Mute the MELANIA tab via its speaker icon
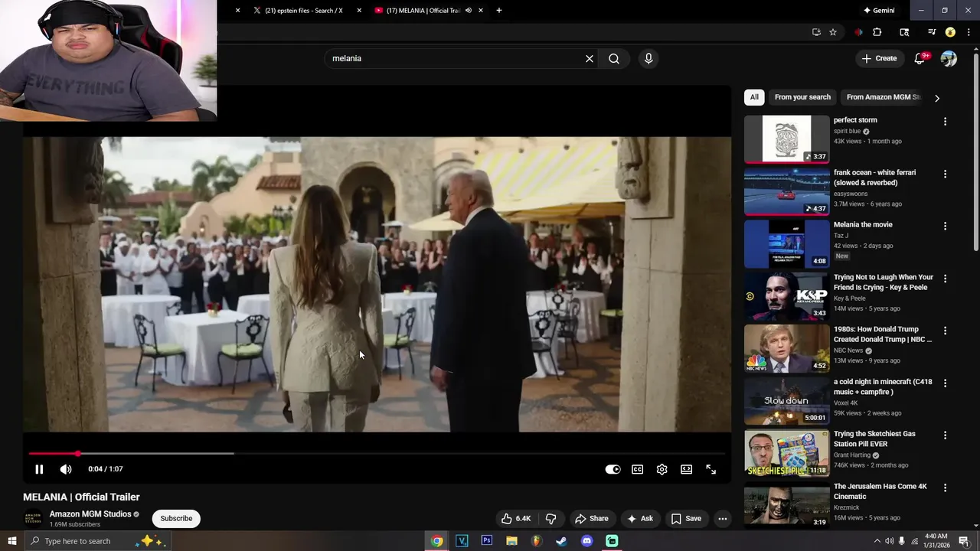980x551 pixels. point(468,11)
